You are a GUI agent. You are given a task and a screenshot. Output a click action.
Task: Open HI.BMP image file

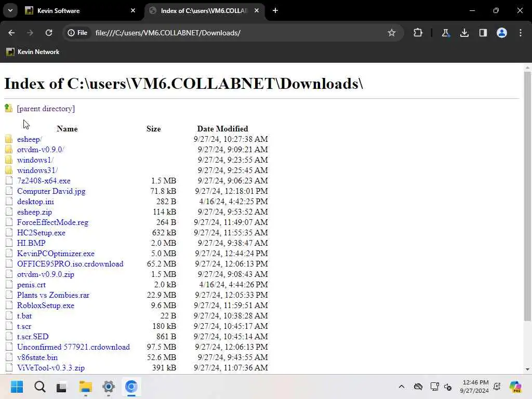[31, 243]
